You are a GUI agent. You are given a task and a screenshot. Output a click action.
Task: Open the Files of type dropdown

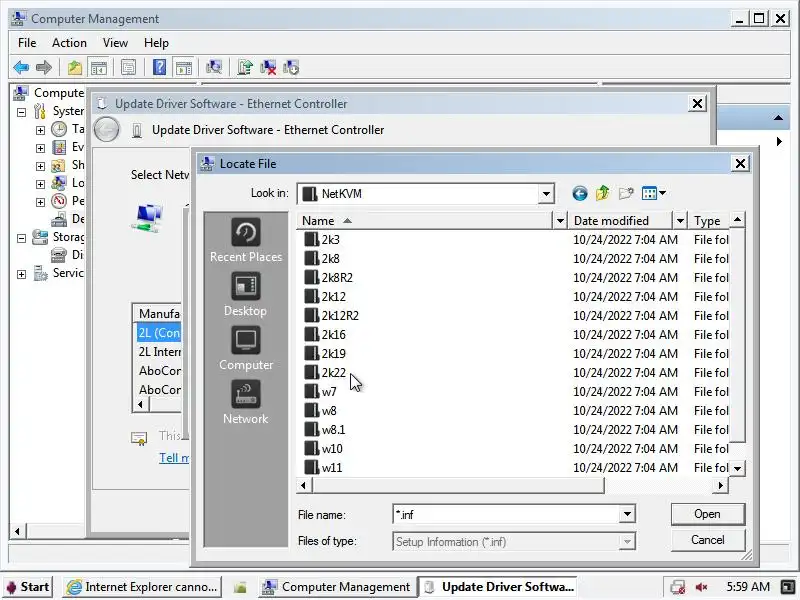[x=627, y=541]
